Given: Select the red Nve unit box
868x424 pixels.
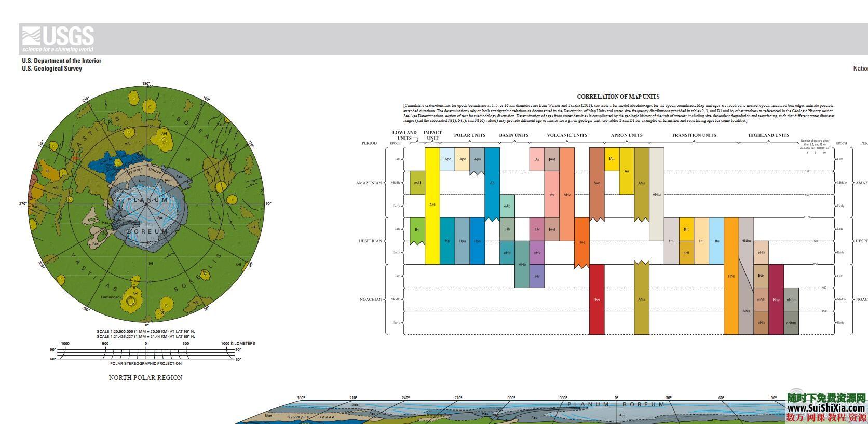Looking at the screenshot, I should pos(596,299).
